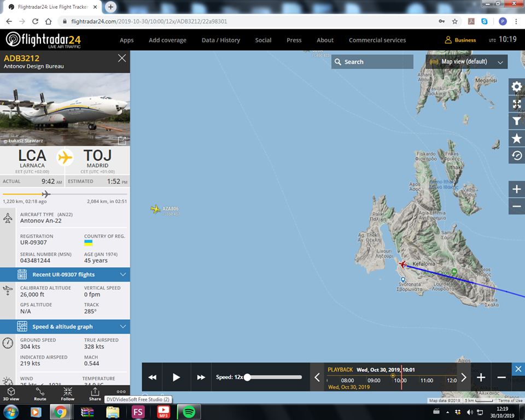Open aircraft photo in external view
The height and width of the screenshot is (420, 525).
click(122, 141)
